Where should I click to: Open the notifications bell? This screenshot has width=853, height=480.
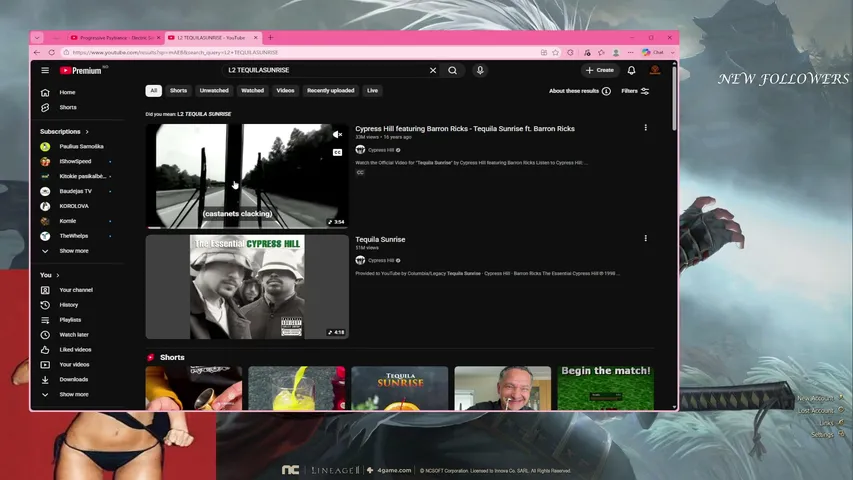point(632,70)
